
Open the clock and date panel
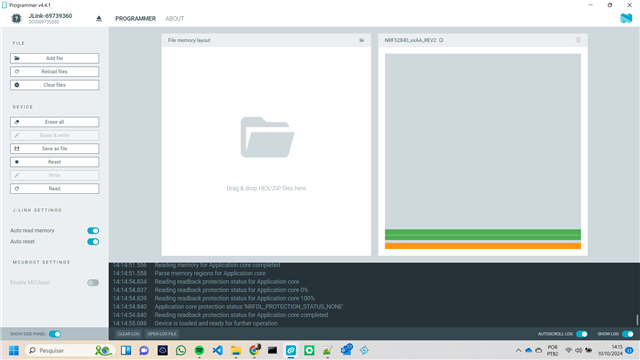610,350
